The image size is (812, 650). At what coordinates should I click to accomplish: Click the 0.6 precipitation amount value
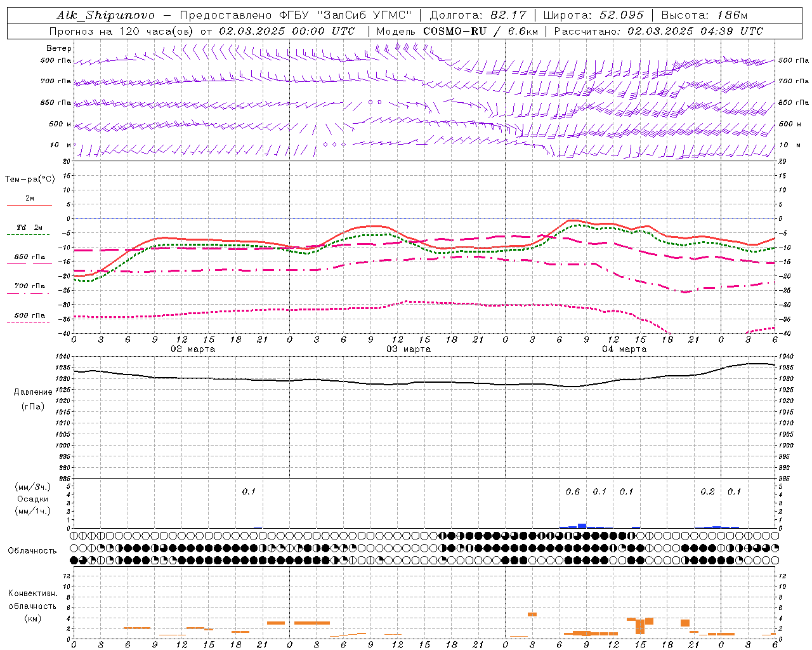coord(572,492)
